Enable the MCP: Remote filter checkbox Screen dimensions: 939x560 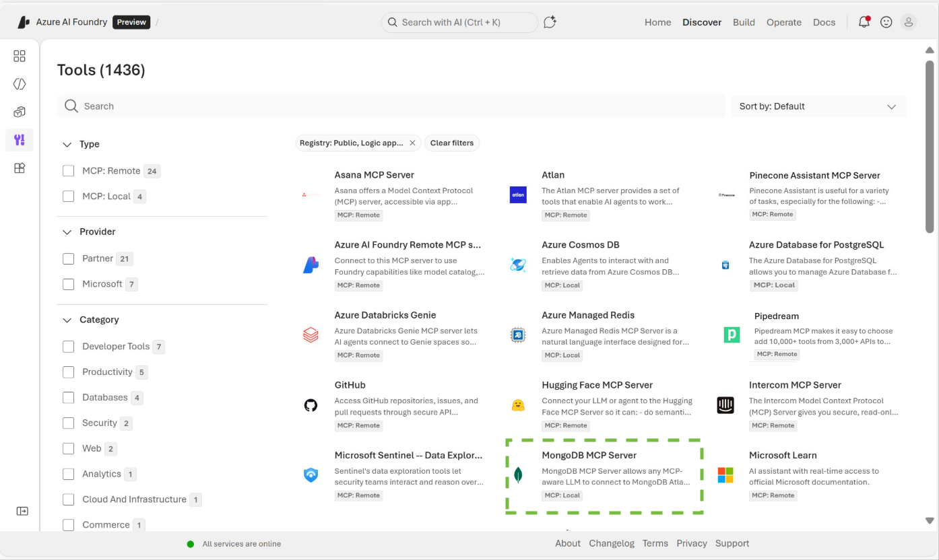coord(68,170)
